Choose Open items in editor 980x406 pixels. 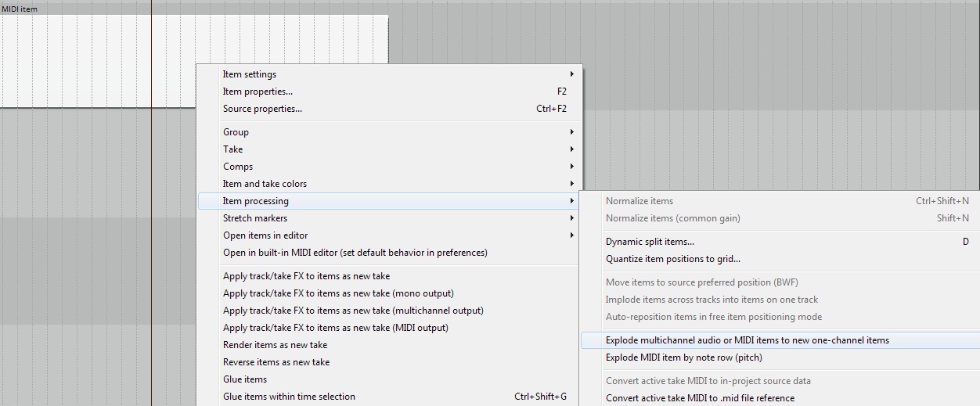(x=389, y=235)
